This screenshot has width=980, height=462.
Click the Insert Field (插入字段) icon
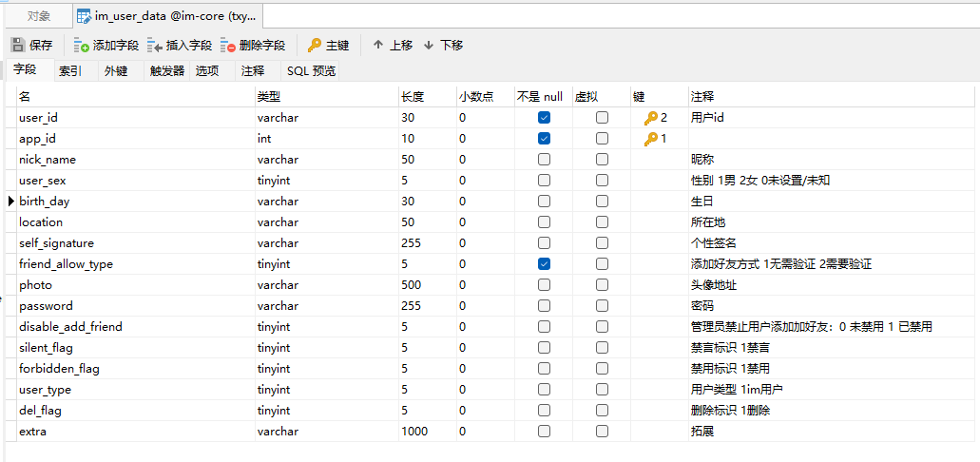(x=155, y=45)
